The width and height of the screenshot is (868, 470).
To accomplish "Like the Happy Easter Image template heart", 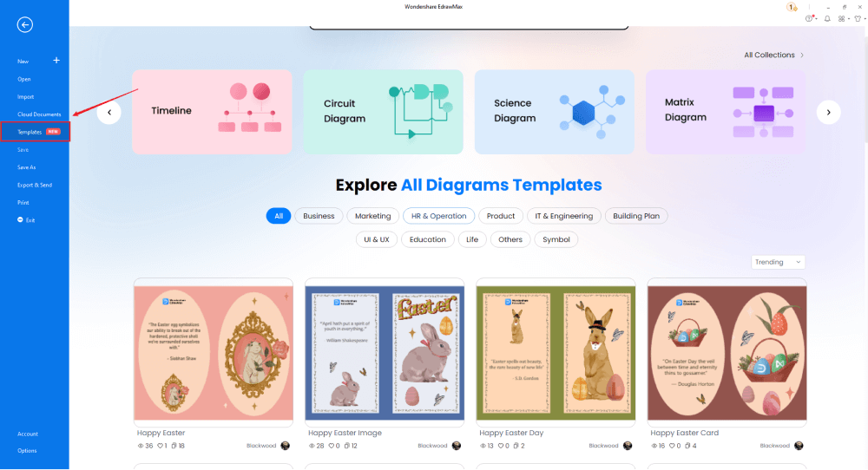I will 332,446.
